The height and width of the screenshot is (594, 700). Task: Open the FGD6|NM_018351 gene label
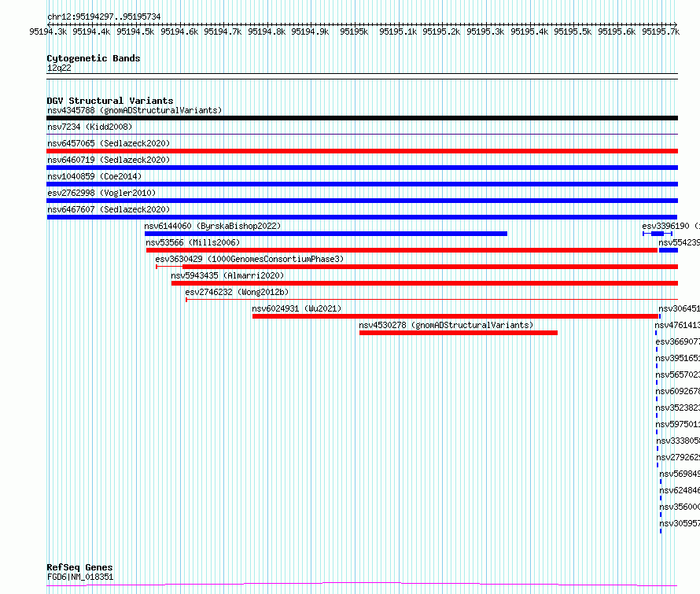tap(80, 577)
